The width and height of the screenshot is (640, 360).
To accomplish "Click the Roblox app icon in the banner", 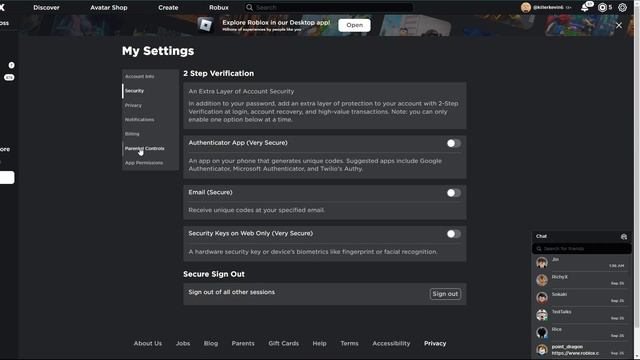I will pos(205,25).
